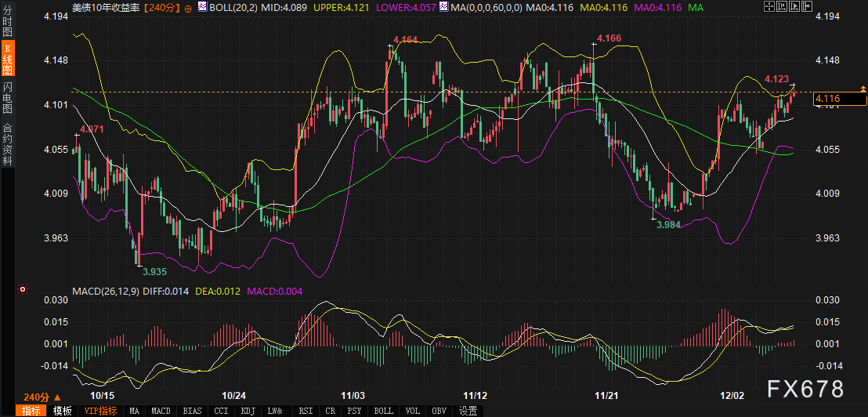Click the current price label 4.116 on axis
The height and width of the screenshot is (417, 868).
pyautogui.click(x=839, y=99)
